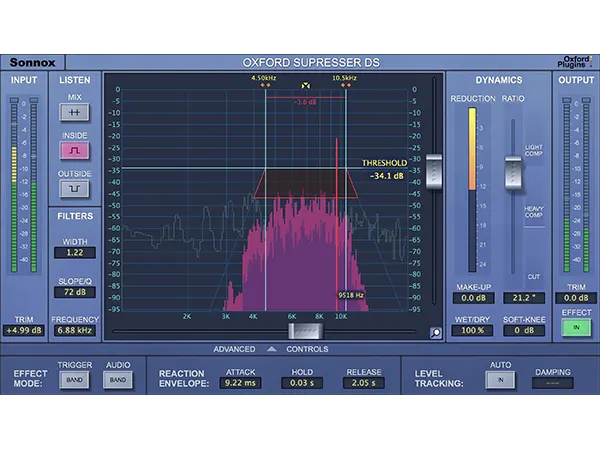Toggle the Inside listen button
600x450 pixels.
tap(75, 150)
